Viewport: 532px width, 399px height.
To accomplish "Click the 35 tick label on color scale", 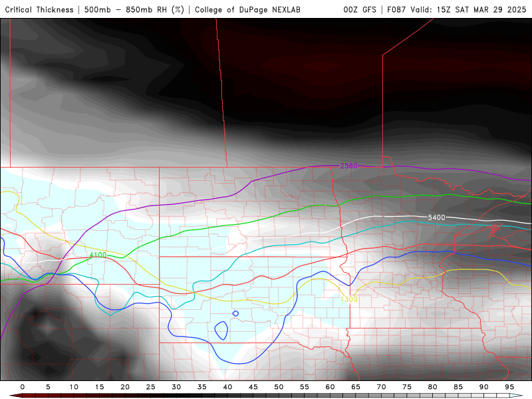I will (202, 387).
